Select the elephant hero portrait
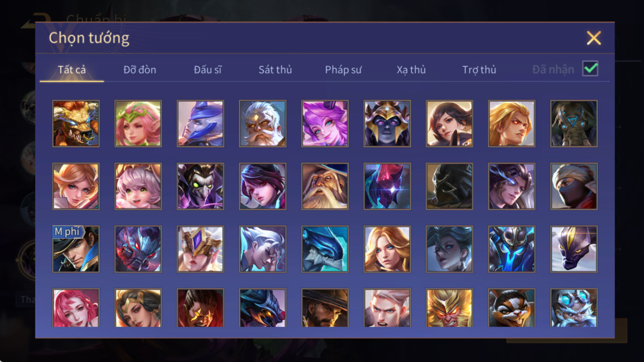Image resolution: width=644 pixels, height=362 pixels. [x=574, y=124]
